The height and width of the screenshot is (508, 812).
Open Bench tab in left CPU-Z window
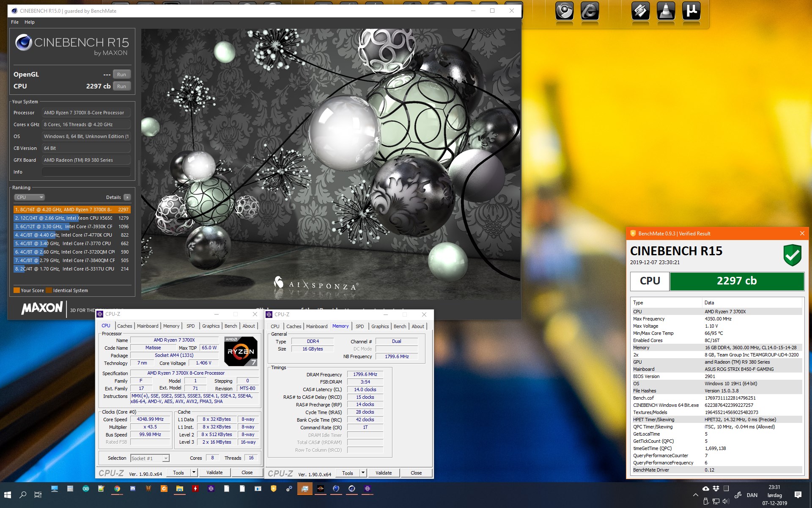[230, 326]
